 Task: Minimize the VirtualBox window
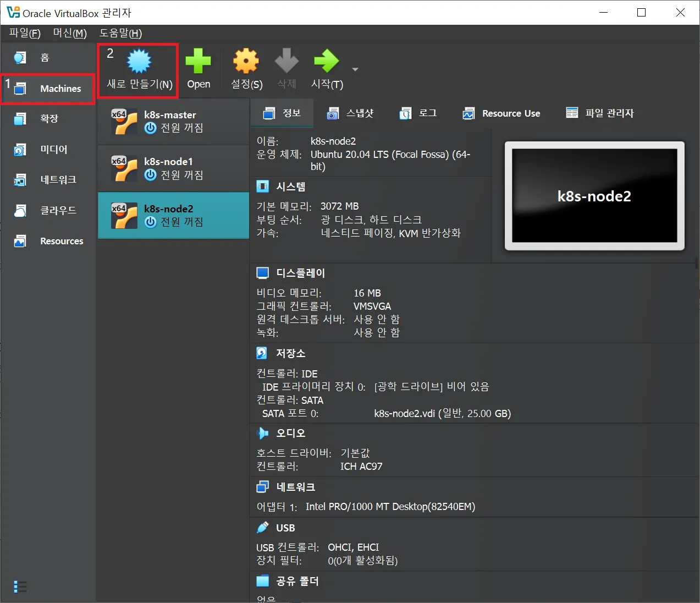point(603,12)
